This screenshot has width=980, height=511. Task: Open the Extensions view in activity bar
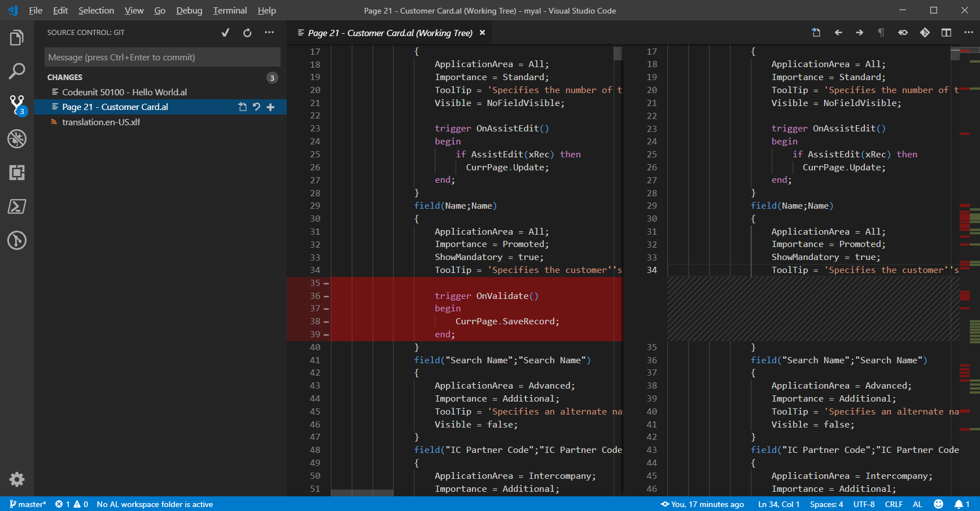pos(17,173)
